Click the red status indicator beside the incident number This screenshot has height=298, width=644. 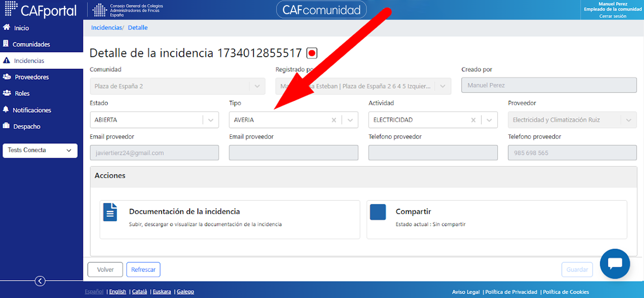[x=312, y=53]
